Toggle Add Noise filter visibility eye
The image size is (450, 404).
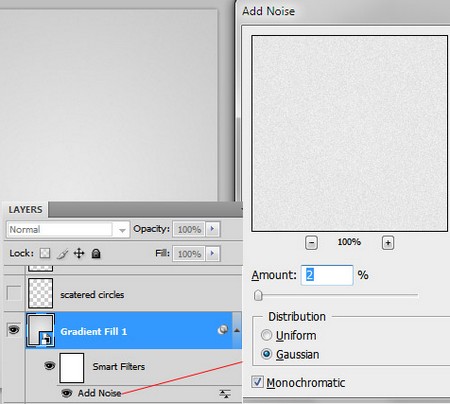point(67,393)
